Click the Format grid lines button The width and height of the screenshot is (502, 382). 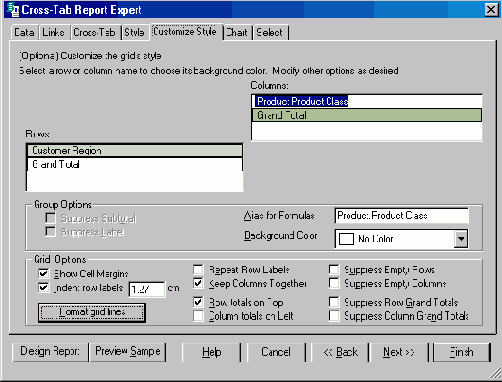92,312
